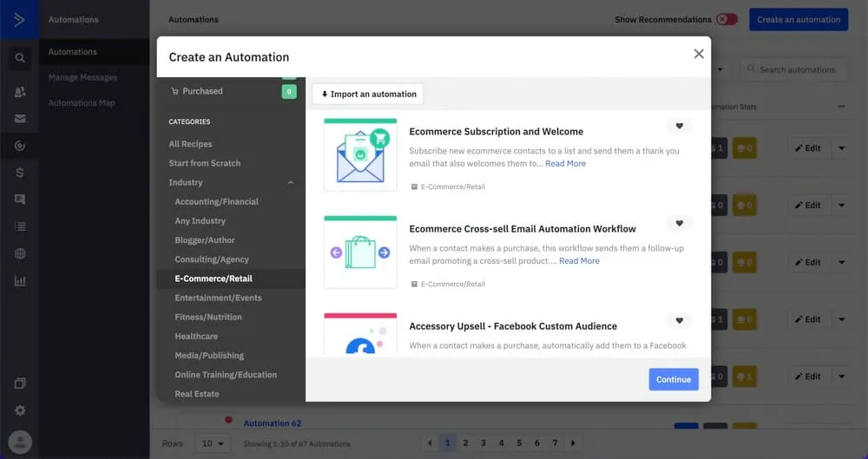
Task: Close the Create an Automation dialog
Action: click(x=699, y=54)
